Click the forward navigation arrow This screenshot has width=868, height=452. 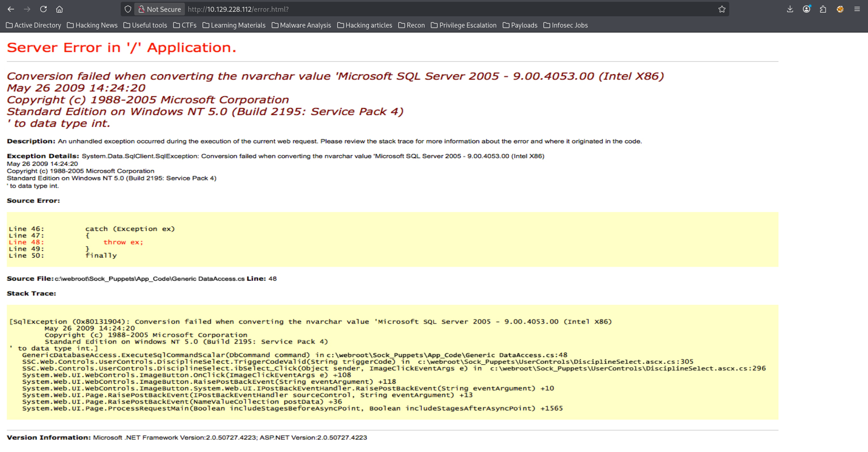[x=27, y=9]
